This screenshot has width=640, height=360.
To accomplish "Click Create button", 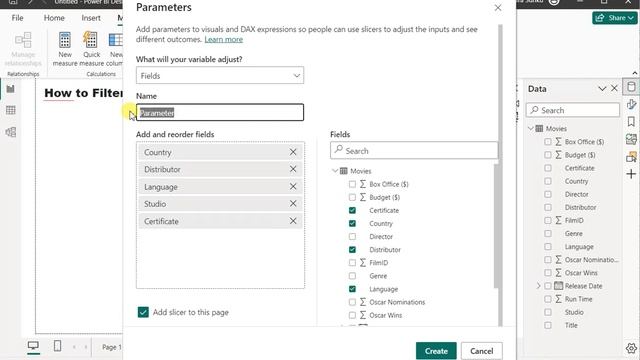I will [436, 351].
